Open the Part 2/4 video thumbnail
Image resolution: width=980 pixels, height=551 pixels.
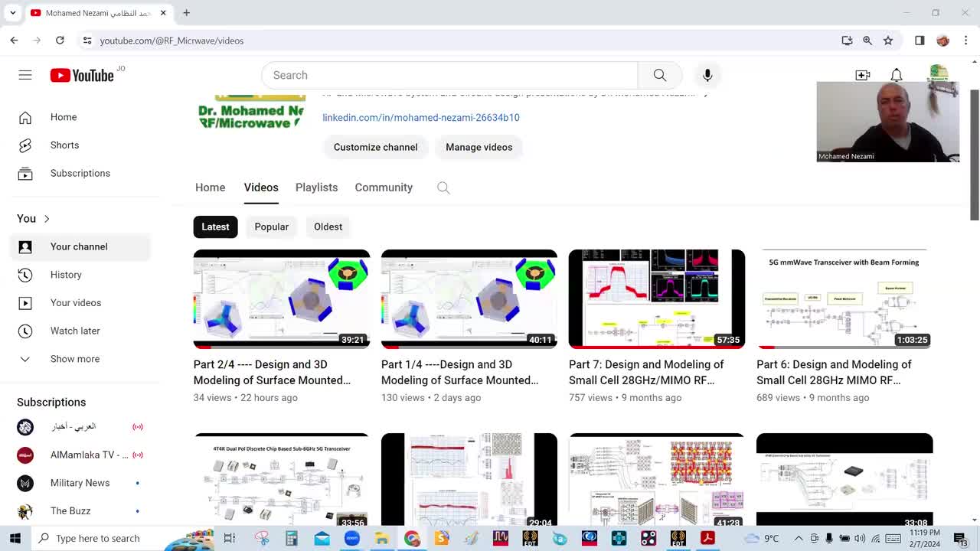pos(282,298)
